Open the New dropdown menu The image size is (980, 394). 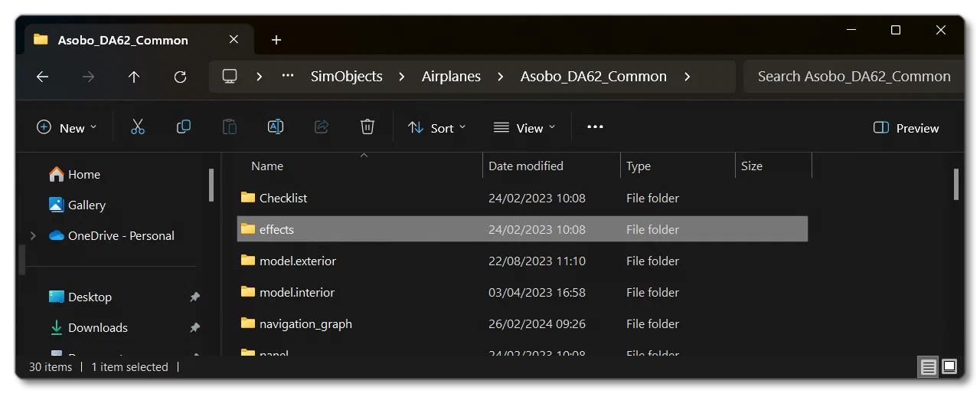67,128
